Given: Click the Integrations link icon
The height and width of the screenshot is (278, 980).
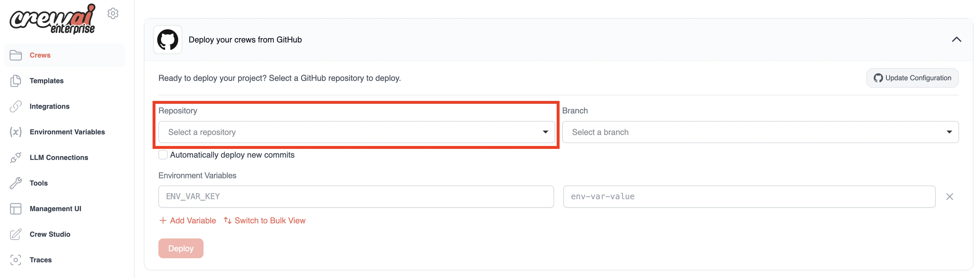Looking at the screenshot, I should tap(16, 106).
